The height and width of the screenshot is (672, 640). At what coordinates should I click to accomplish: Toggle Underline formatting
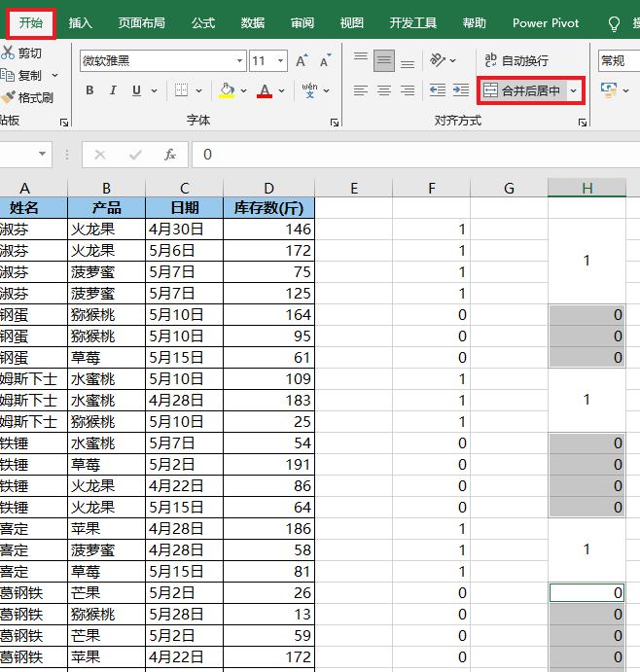click(137, 90)
